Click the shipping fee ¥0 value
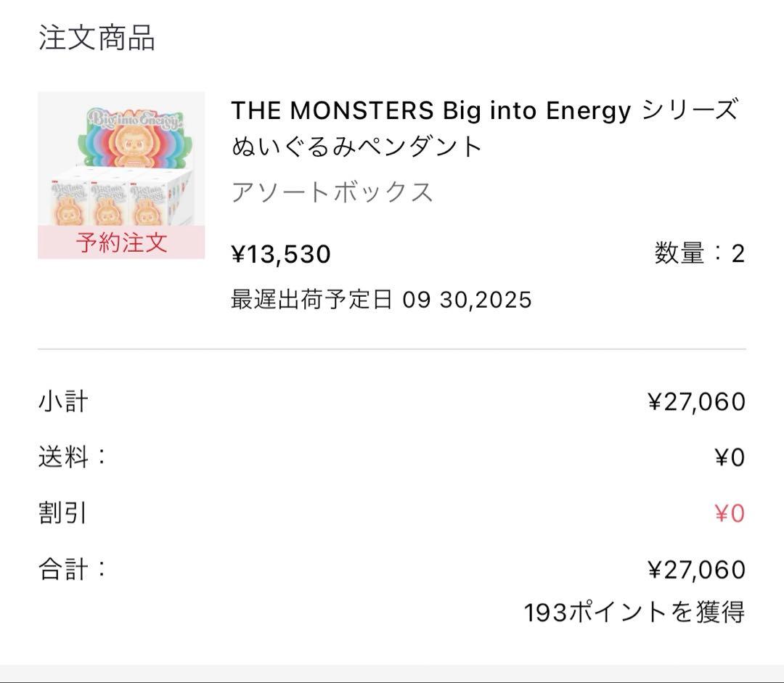Viewport: 784px width, 683px height. (x=730, y=458)
